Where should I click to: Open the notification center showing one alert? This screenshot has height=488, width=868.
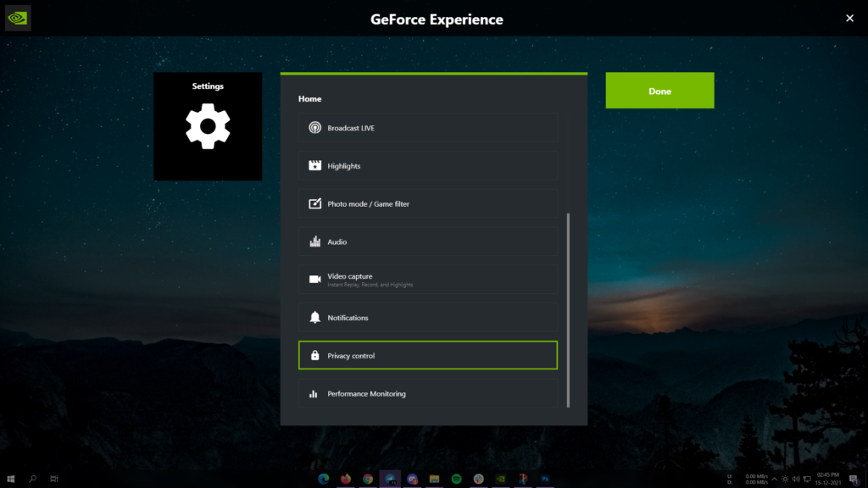(854, 479)
